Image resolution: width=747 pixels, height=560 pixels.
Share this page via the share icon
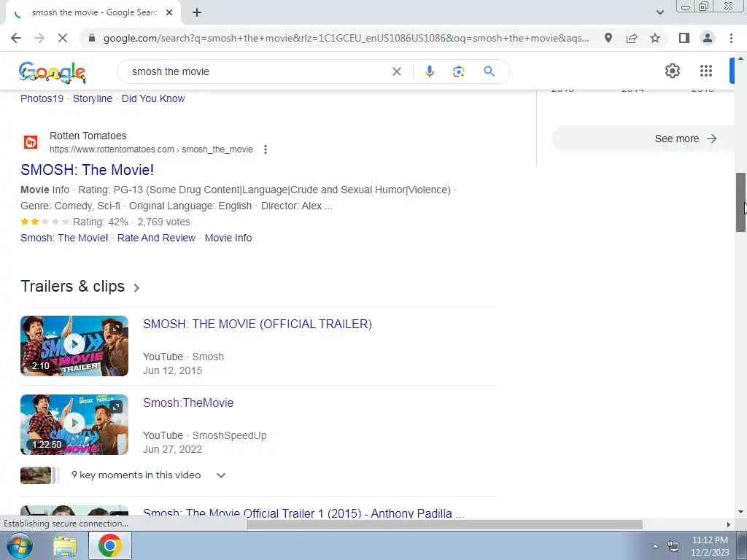[632, 38]
